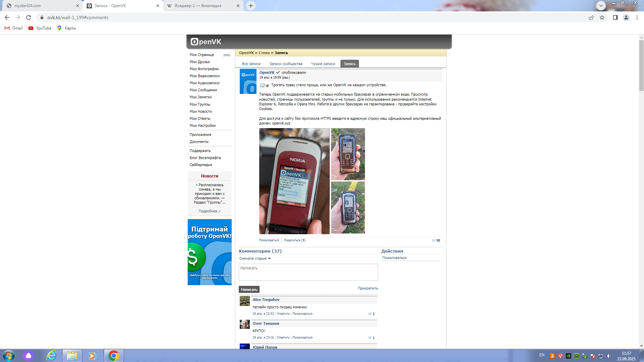Like Олег Тиньков's comment
Image resolution: width=644 pixels, height=362 pixels.
pos(370,338)
